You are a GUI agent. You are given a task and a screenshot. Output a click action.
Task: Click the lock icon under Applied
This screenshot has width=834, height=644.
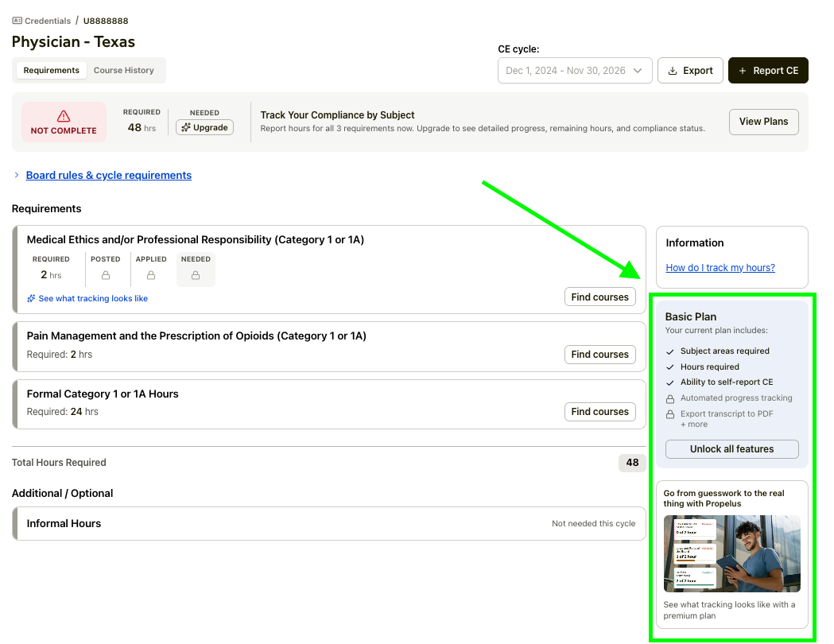(151, 275)
